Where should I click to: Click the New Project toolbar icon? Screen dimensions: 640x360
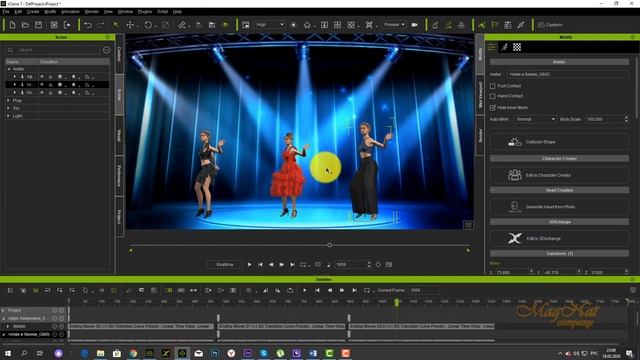[12, 25]
